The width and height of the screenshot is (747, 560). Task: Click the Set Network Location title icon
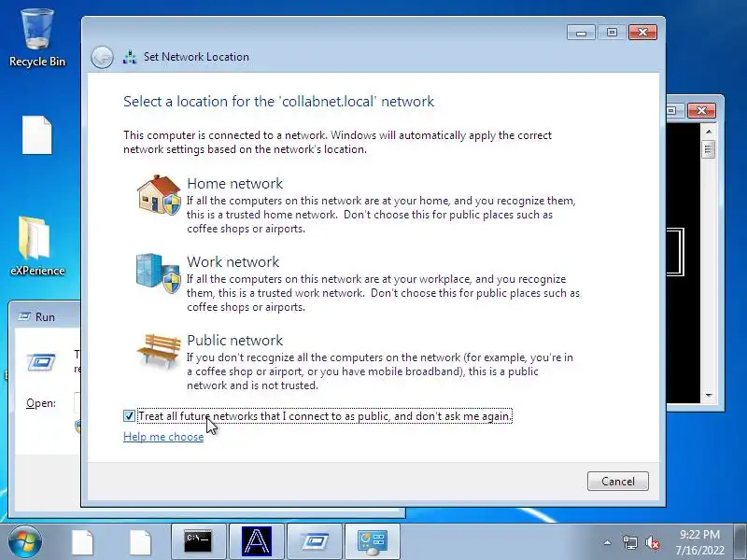tap(130, 57)
